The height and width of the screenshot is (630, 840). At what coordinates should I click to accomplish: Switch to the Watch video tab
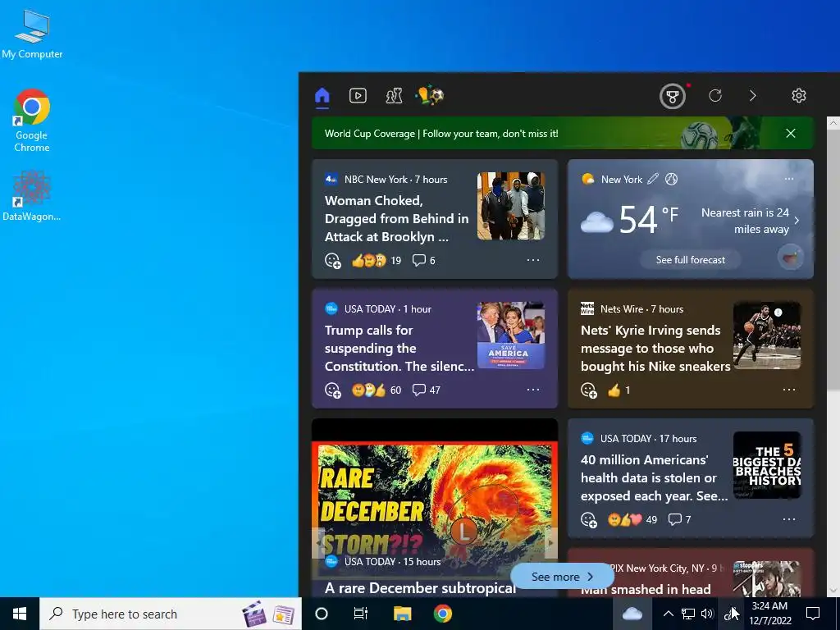[358, 96]
